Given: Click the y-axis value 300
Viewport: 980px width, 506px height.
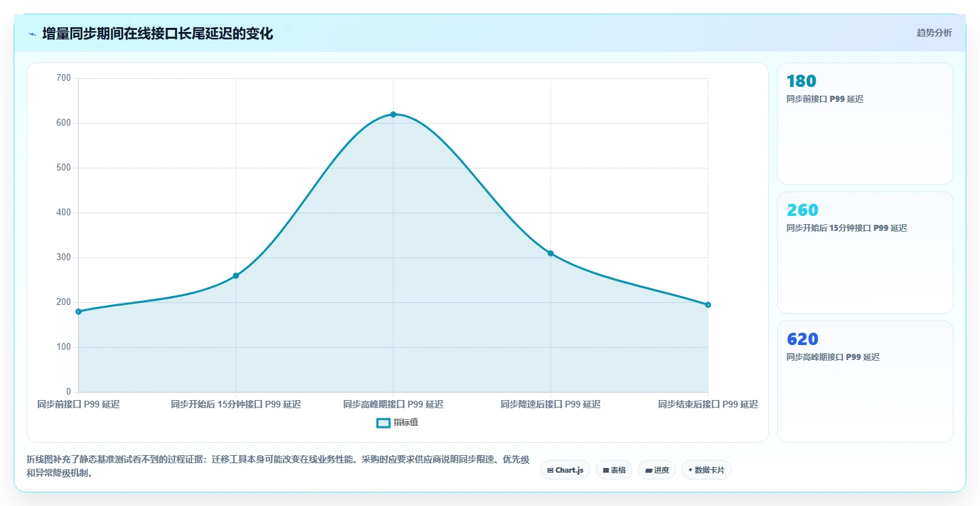Looking at the screenshot, I should pos(64,257).
